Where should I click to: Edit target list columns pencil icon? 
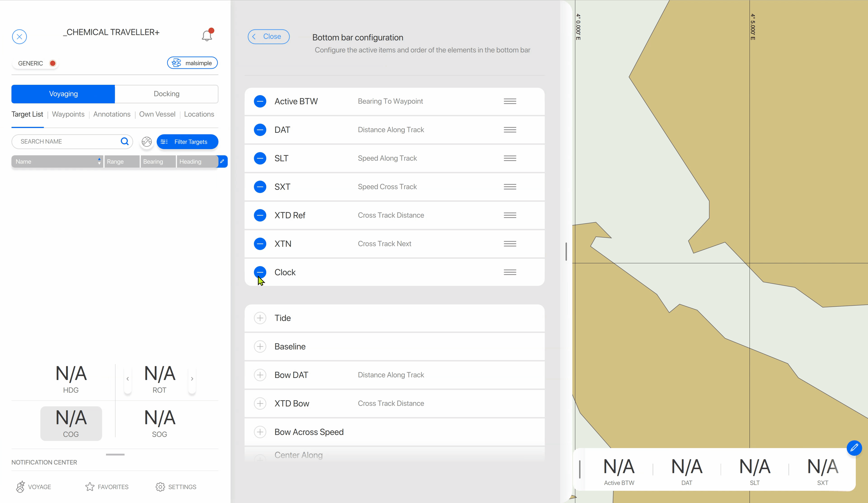(222, 161)
